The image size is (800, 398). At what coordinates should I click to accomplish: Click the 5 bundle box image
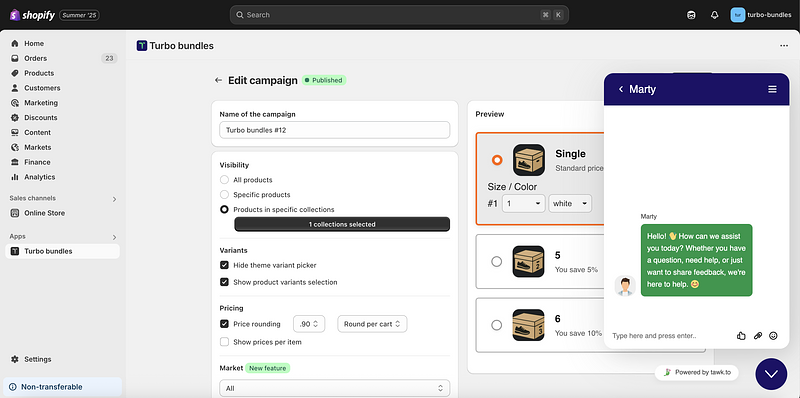(529, 261)
